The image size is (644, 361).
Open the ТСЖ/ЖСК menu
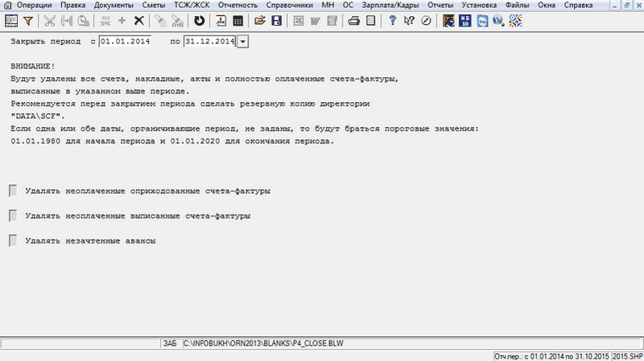tap(192, 6)
